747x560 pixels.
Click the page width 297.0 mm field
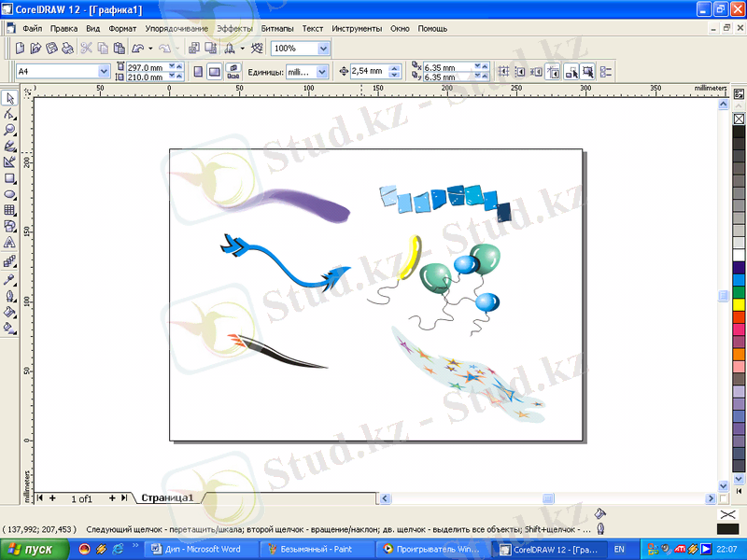145,67
